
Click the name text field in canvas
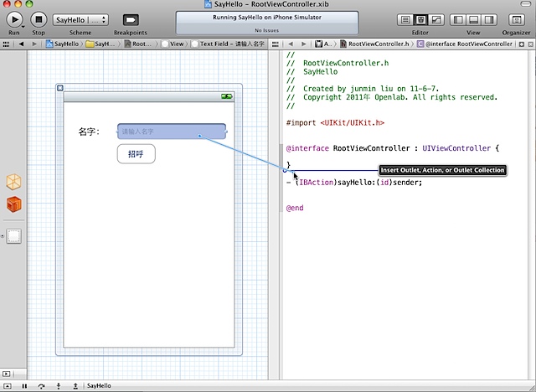172,132
